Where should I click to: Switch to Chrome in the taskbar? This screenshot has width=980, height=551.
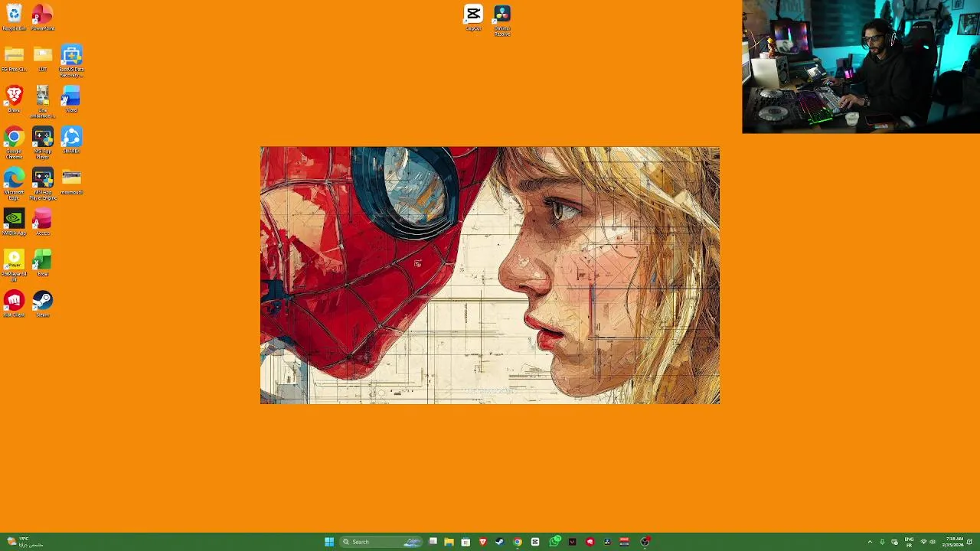518,542
